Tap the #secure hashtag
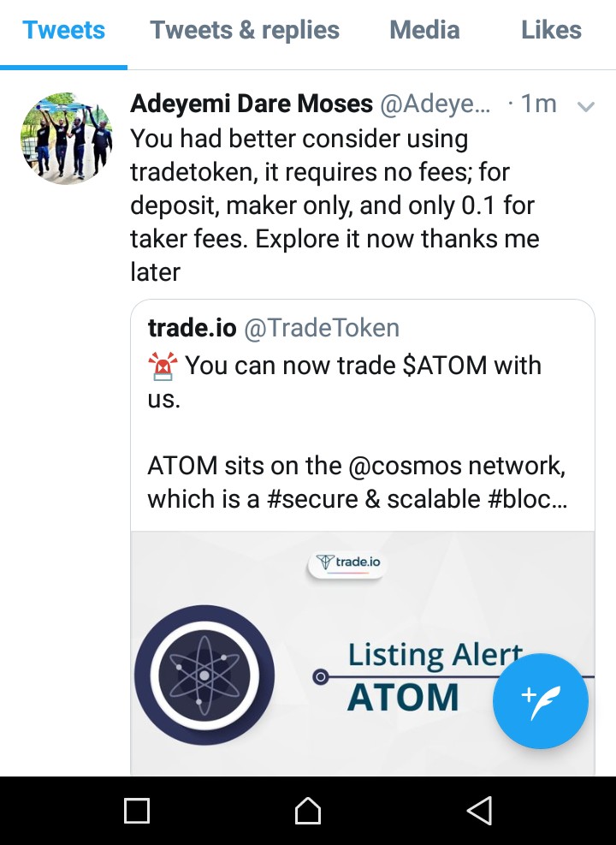 [x=312, y=499]
